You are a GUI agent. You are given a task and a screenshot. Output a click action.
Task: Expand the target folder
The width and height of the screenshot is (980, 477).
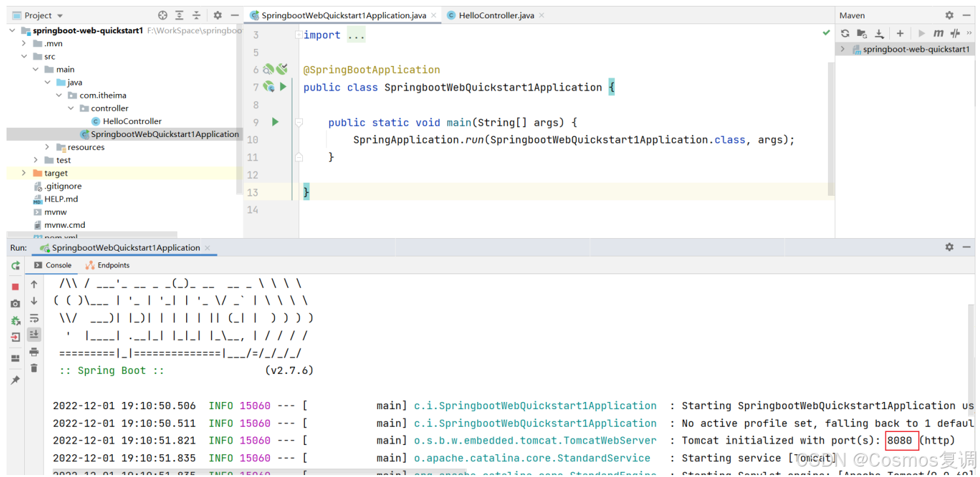click(x=24, y=173)
